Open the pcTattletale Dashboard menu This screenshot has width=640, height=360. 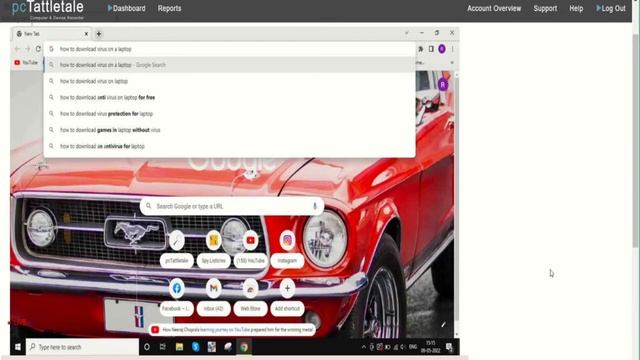(127, 8)
